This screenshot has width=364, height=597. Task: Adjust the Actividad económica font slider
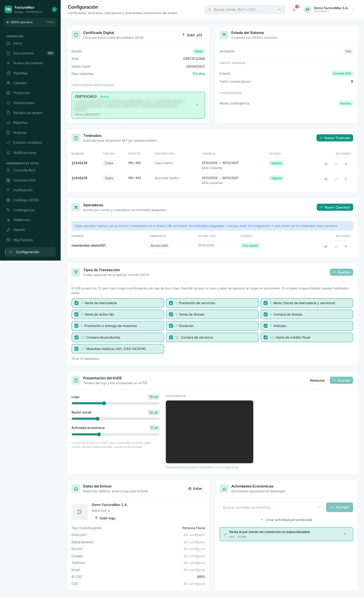(x=115, y=434)
